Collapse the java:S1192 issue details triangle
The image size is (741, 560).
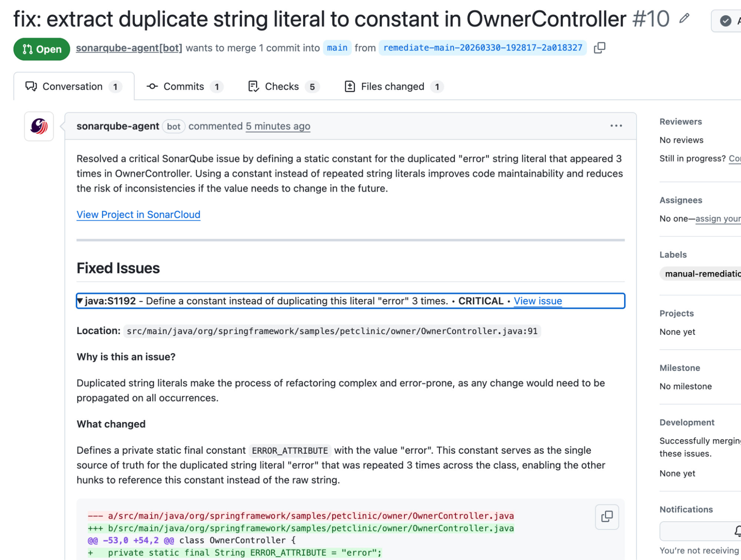[80, 301]
